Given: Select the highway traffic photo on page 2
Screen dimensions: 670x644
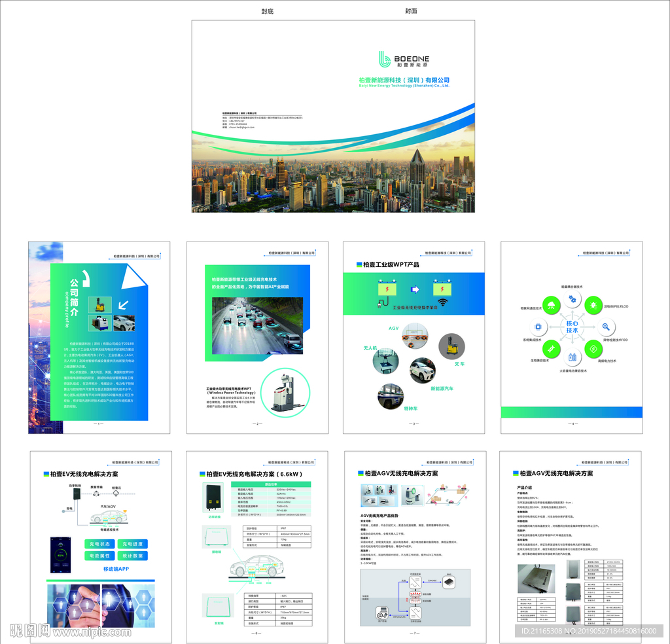Looking at the screenshot, I should click(257, 326).
